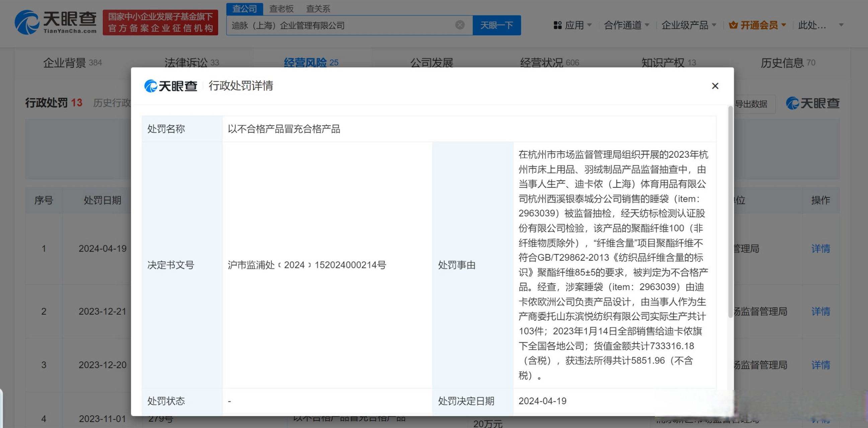Select the 经营风险 tab

pos(311,63)
